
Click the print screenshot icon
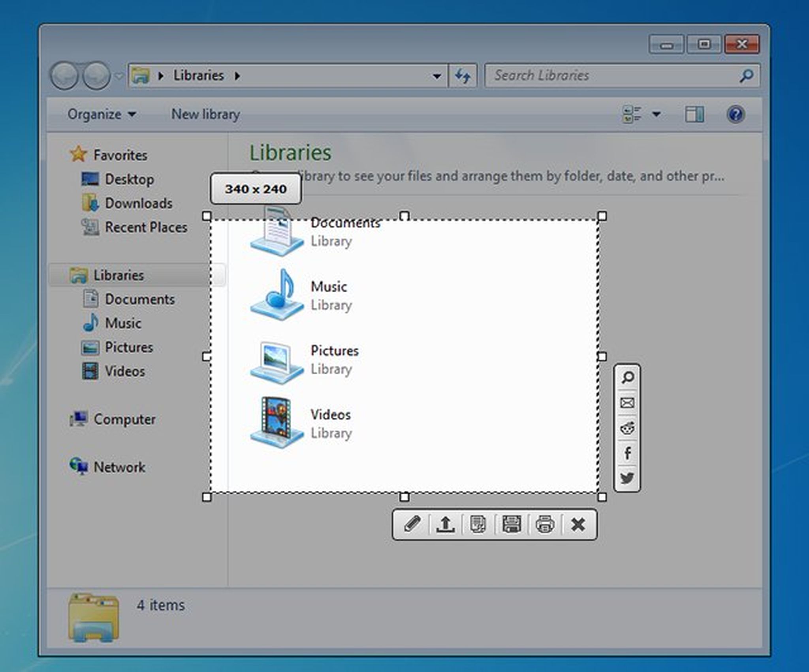point(545,524)
